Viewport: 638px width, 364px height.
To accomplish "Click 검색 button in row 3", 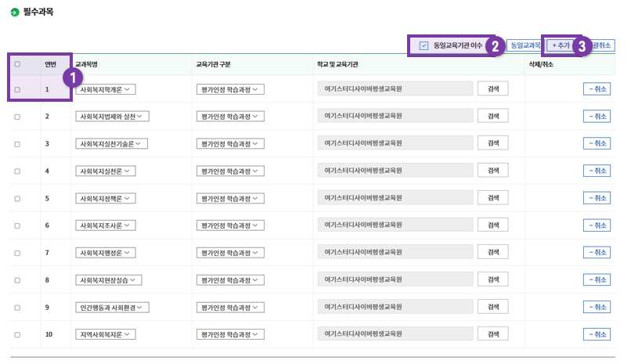I will (493, 143).
